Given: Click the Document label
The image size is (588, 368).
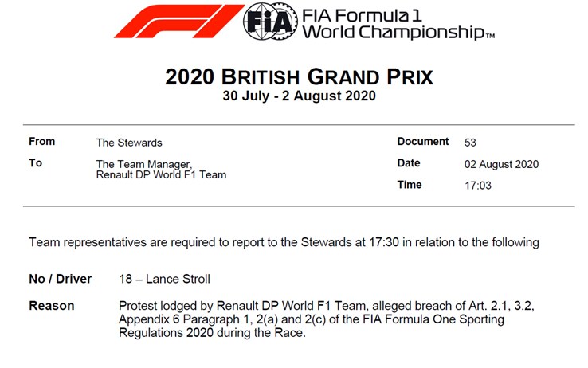Looking at the screenshot, I should pos(423,142).
